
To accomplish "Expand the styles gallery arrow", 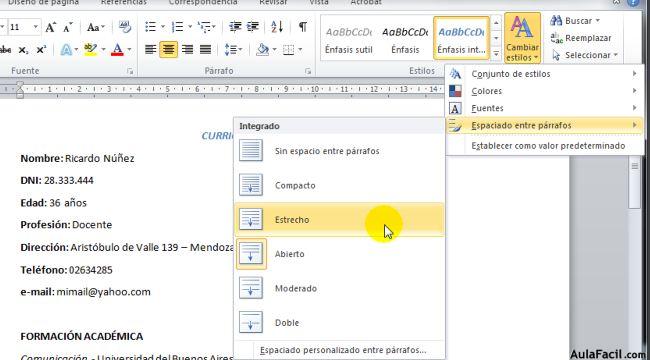I will click(x=496, y=54).
